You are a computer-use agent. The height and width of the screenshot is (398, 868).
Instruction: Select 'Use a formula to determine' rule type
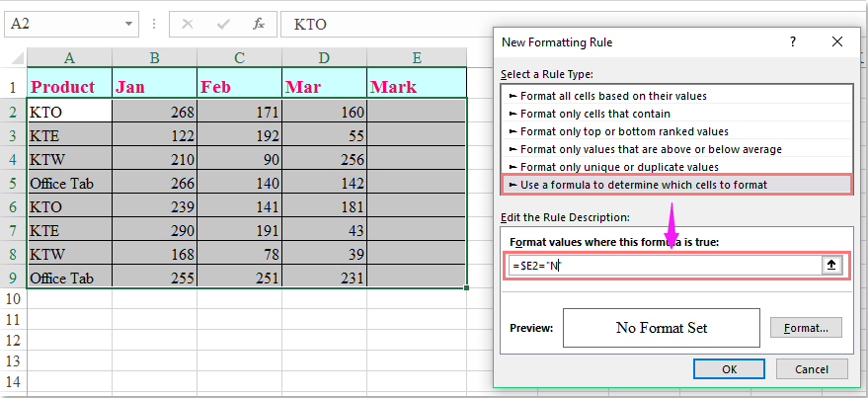tap(643, 185)
